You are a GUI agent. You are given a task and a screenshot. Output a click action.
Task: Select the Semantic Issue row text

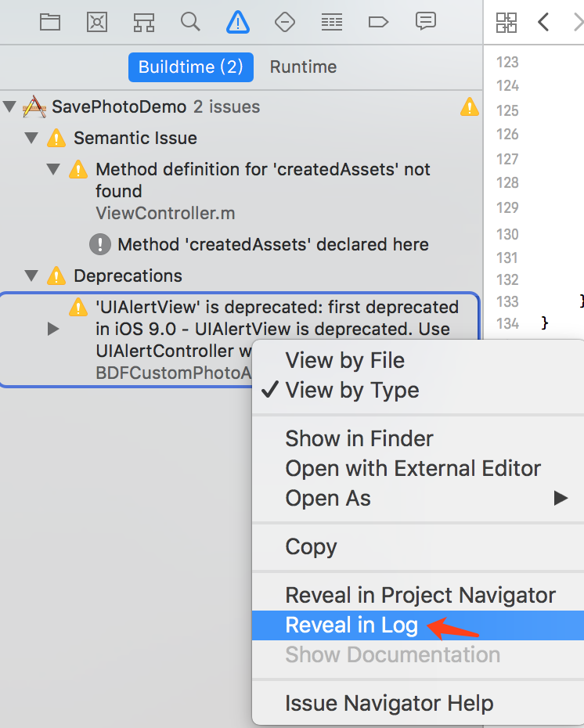135,138
